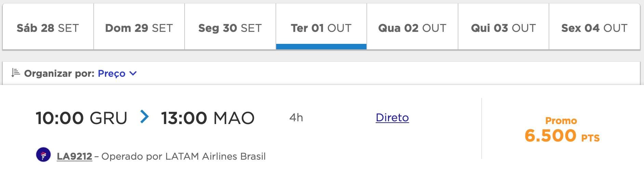Select the Promo 6.500 PTS fare
This screenshot has width=644, height=172.
pyautogui.click(x=562, y=130)
